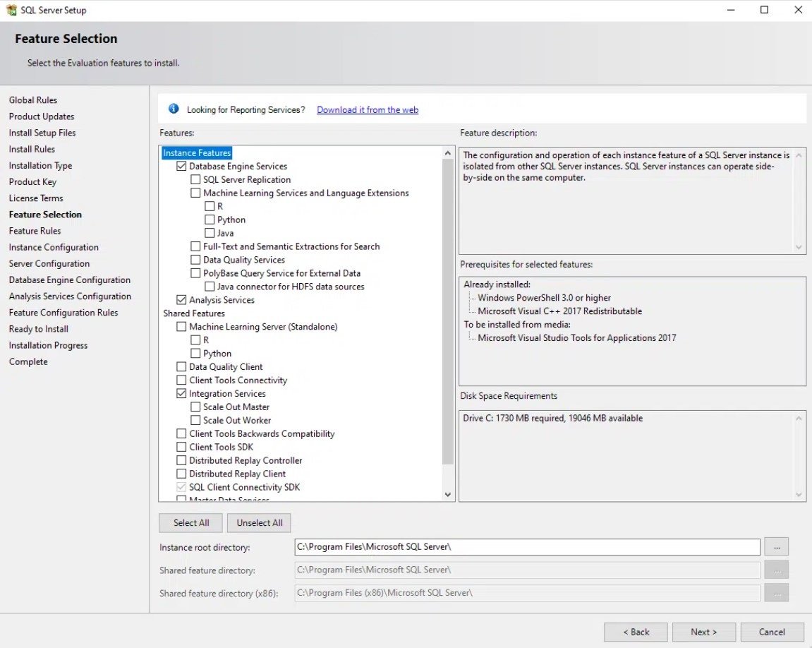Check Data Quality Services

point(195,260)
